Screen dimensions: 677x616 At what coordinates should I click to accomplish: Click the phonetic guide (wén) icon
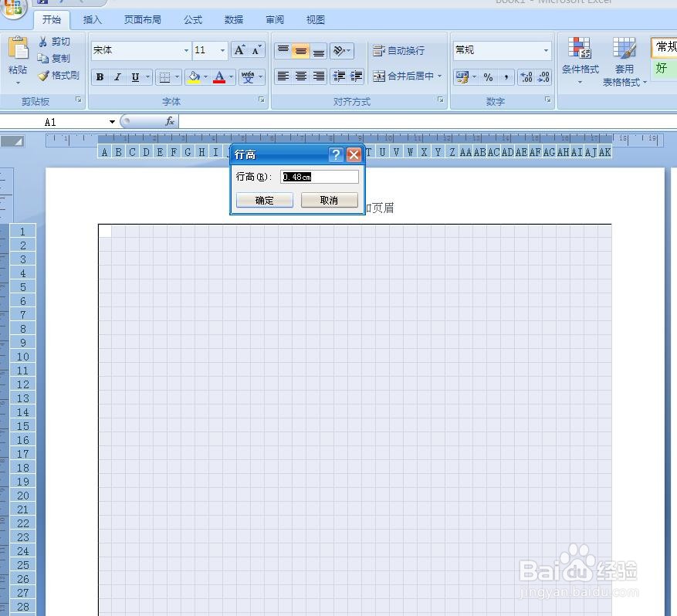pos(248,77)
